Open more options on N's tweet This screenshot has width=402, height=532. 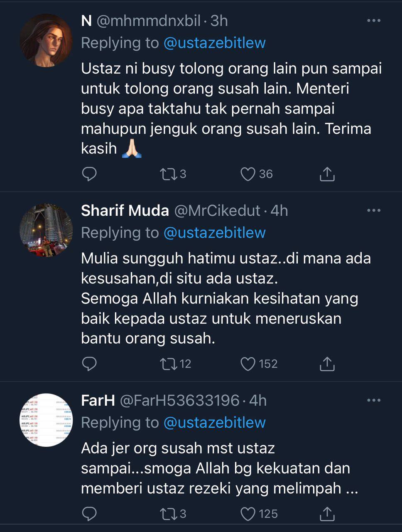[374, 21]
